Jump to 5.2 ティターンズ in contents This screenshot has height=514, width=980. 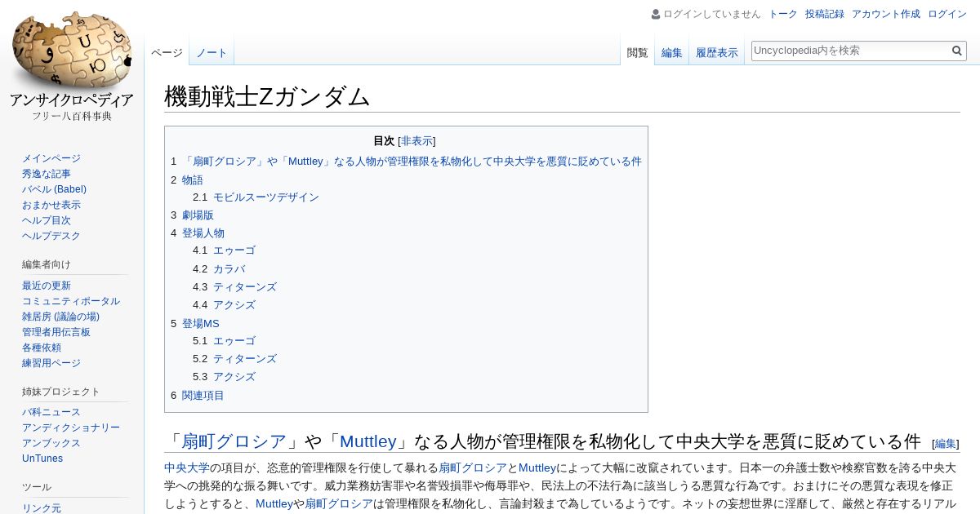[234, 359]
